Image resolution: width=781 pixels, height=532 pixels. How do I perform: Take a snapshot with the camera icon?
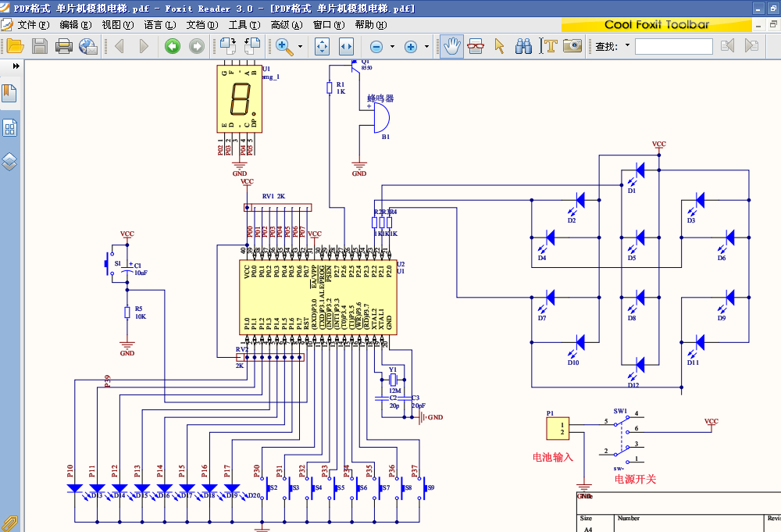tap(572, 46)
